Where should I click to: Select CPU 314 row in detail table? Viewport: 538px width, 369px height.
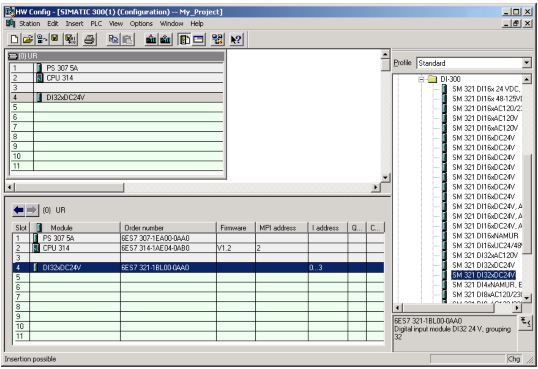[x=198, y=248]
